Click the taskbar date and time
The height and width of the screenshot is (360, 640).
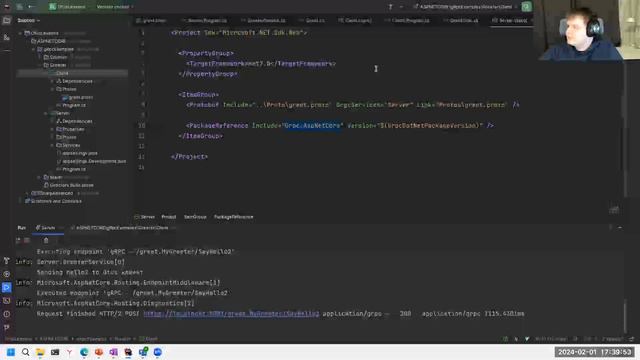(594, 352)
